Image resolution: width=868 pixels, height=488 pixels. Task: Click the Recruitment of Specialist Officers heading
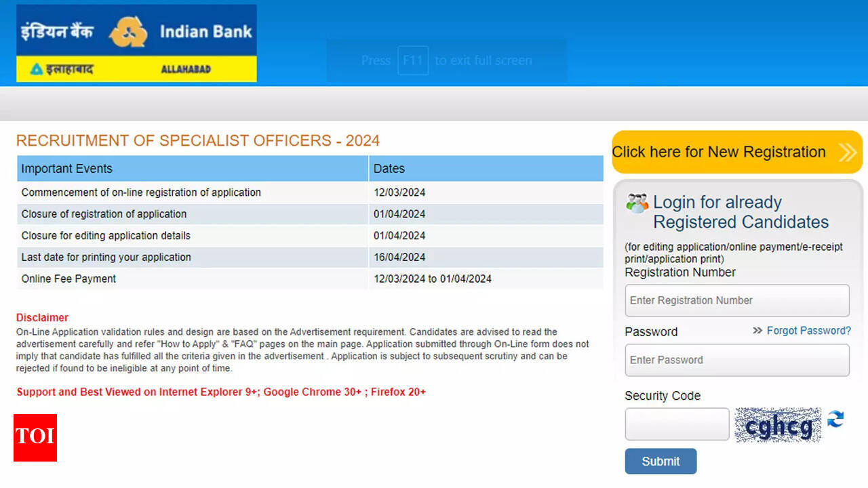click(198, 141)
